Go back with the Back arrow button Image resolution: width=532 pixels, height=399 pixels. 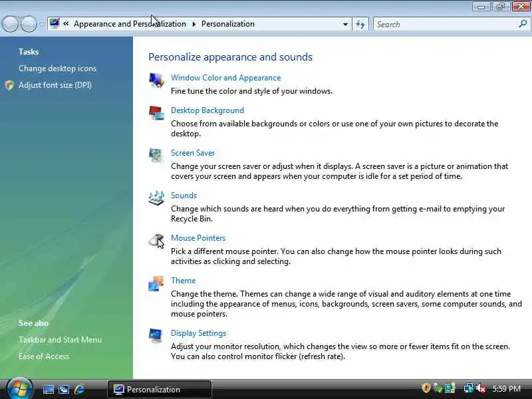click(10, 24)
